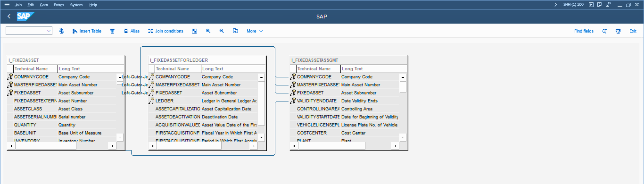Click the unlock padlock icon in title bar

[608, 4]
